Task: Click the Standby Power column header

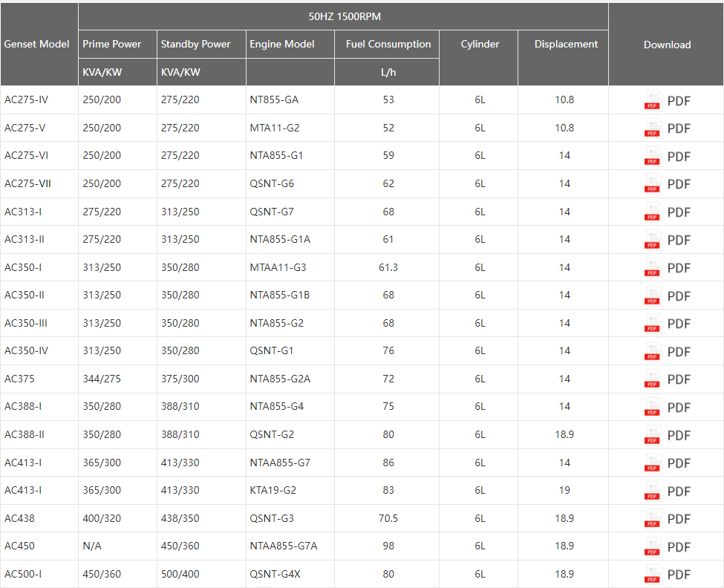Action: [x=201, y=45]
